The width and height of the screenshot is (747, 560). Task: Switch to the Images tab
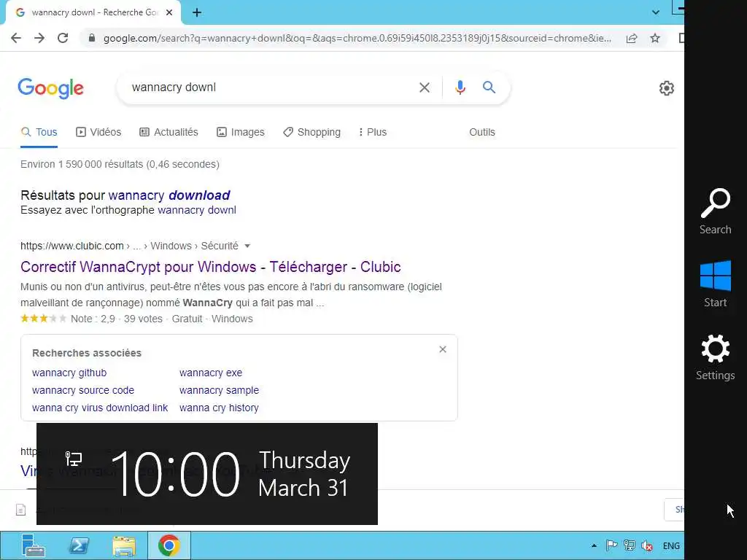click(241, 133)
